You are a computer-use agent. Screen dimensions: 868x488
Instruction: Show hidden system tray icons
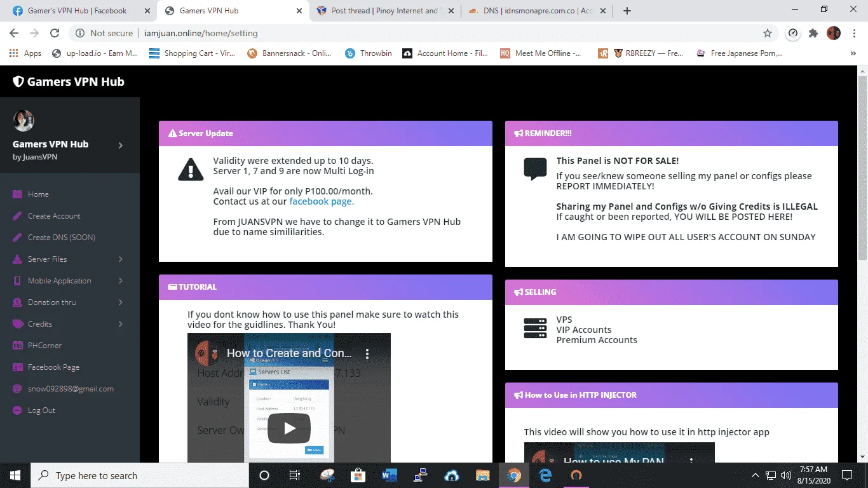pyautogui.click(x=756, y=475)
